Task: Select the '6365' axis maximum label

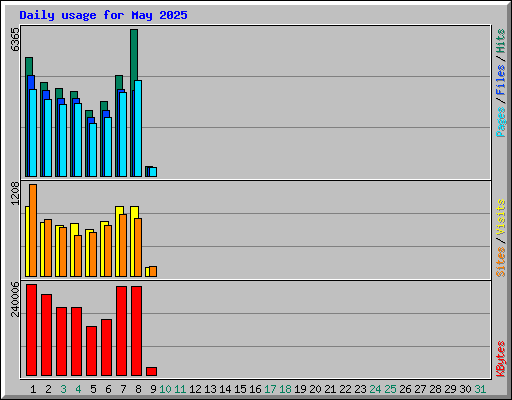Action: (15, 40)
